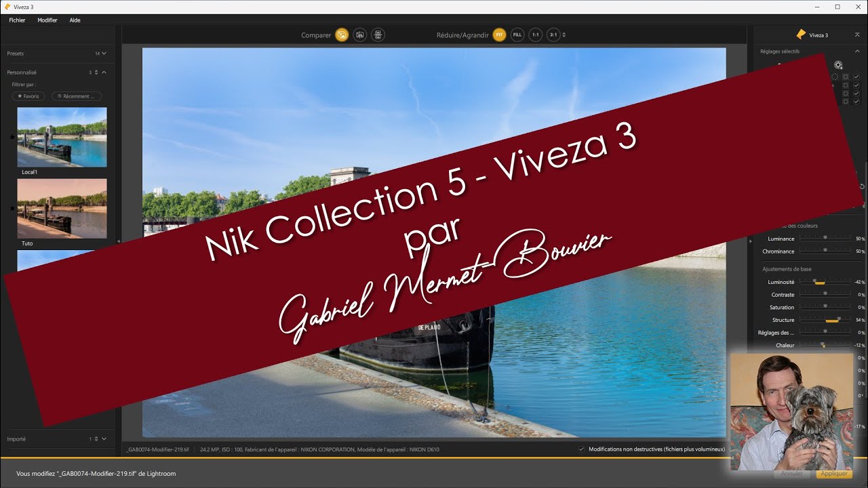Toggle fourth control point enabled checkbox
868x488 pixels.
point(856,102)
